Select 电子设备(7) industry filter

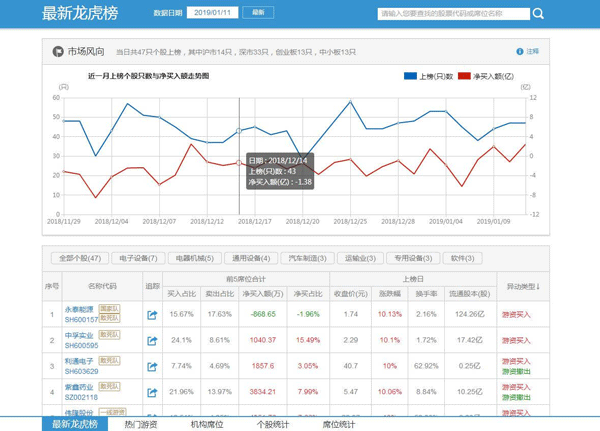139,258
